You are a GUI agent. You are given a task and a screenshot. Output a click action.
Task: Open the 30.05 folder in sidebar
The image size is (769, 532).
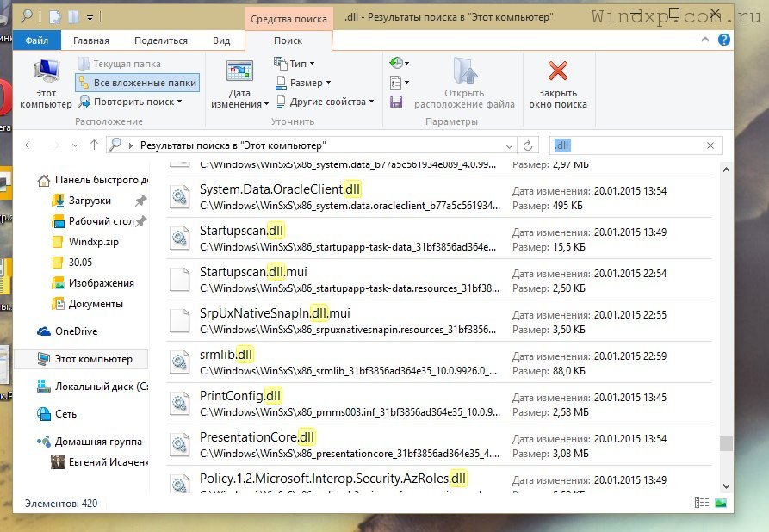click(72, 263)
